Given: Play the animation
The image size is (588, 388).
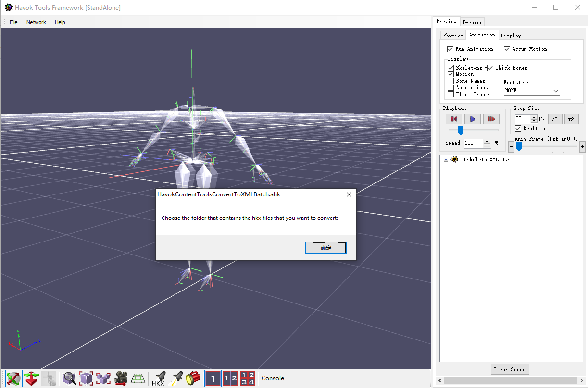Looking at the screenshot, I should [473, 119].
